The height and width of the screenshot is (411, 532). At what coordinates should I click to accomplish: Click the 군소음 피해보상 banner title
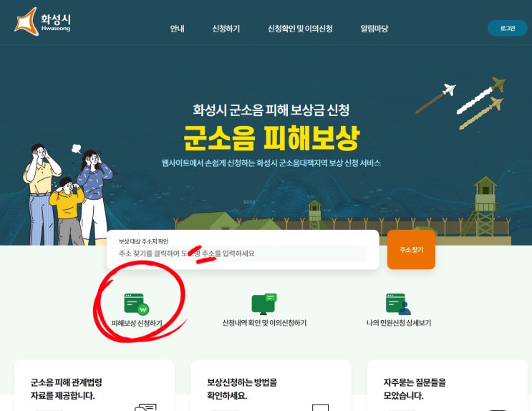pyautogui.click(x=271, y=137)
